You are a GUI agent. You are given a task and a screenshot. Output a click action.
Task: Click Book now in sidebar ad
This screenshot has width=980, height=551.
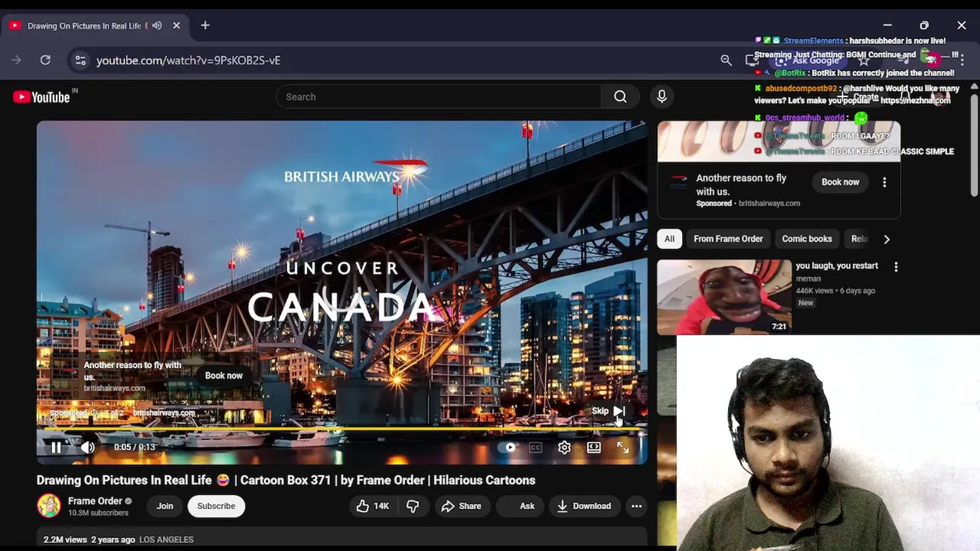pos(840,182)
